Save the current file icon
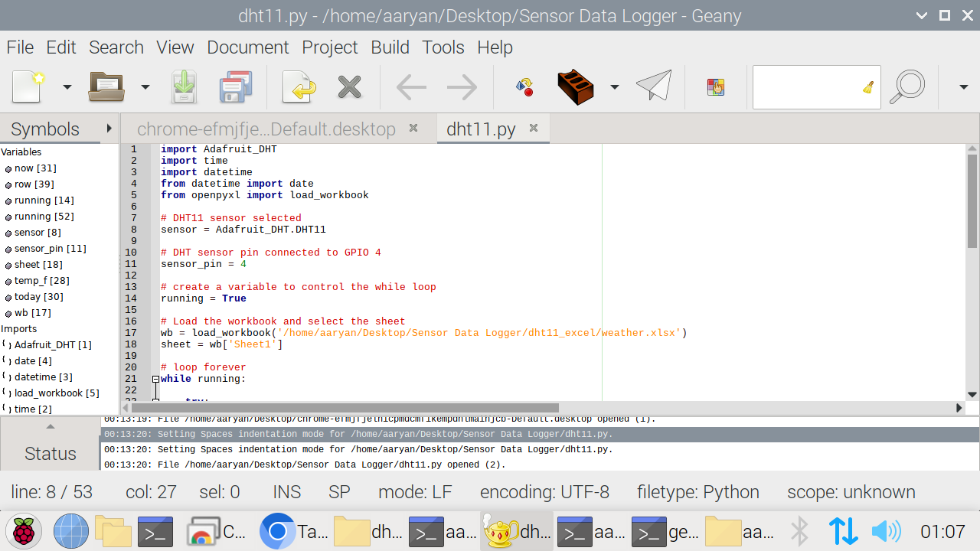The width and height of the screenshot is (980, 551). pos(184,86)
